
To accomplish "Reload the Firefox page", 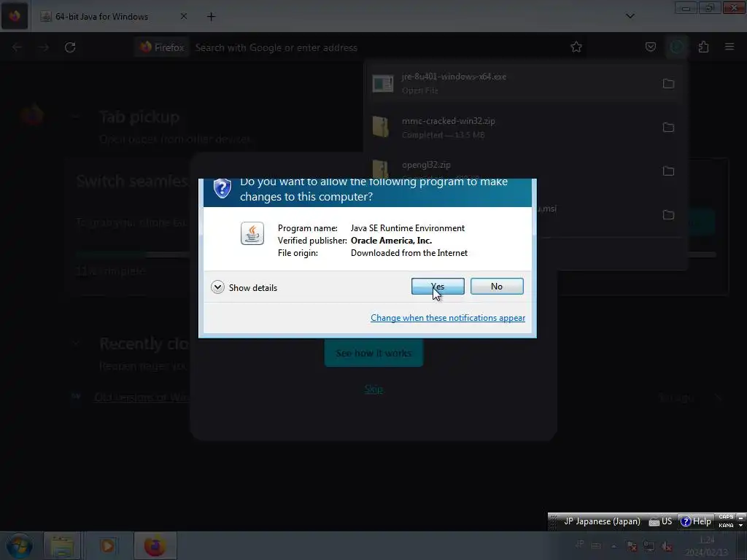I will coord(70,47).
